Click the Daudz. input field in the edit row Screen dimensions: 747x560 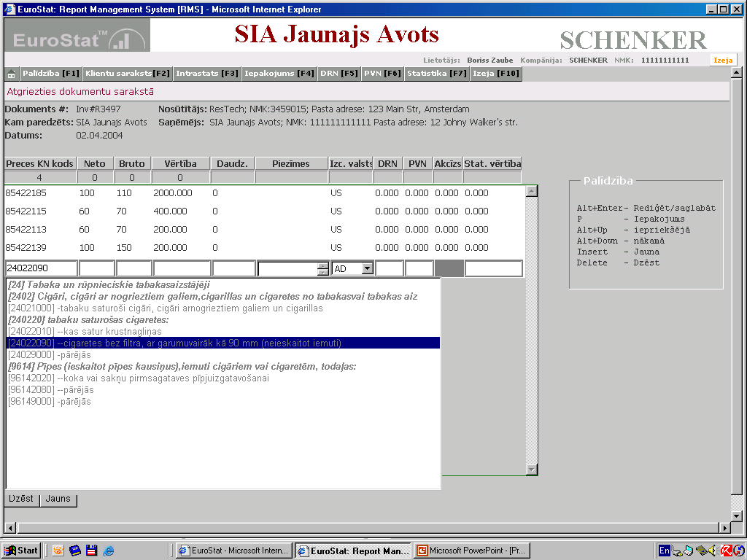click(234, 268)
